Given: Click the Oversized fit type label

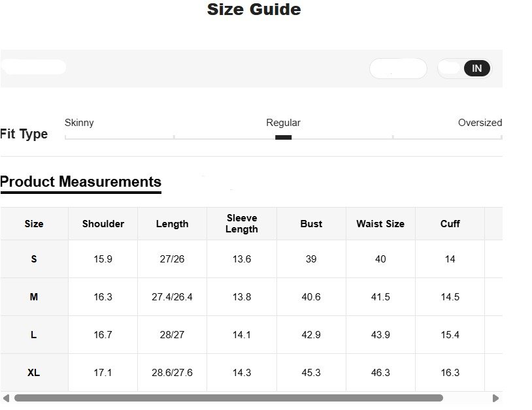Looking at the screenshot, I should (x=480, y=123).
